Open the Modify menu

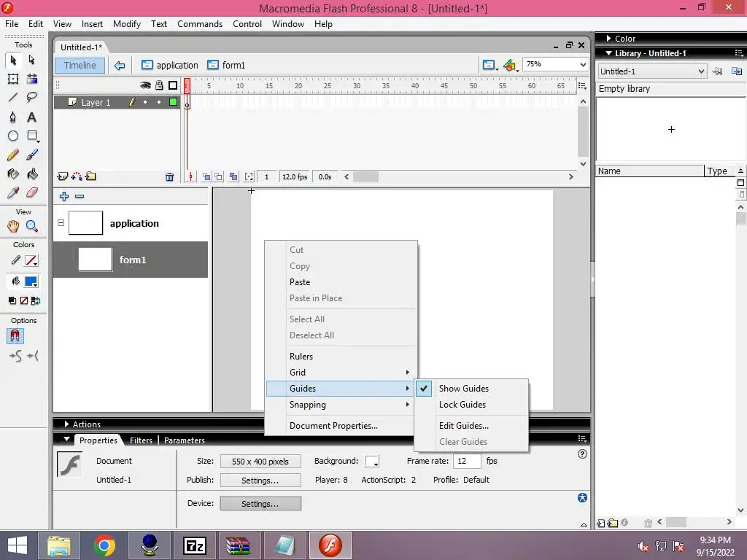coord(127,24)
